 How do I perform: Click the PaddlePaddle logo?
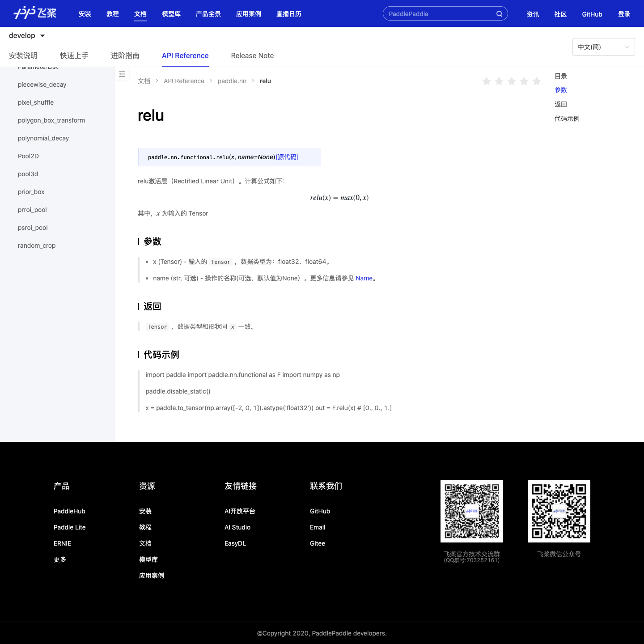click(35, 13)
